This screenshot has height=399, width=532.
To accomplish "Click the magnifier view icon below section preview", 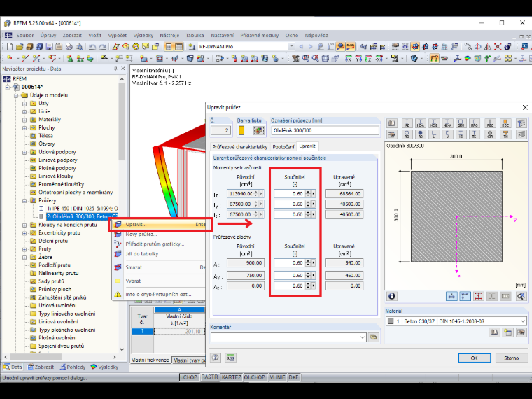I will pyautogui.click(x=521, y=296).
